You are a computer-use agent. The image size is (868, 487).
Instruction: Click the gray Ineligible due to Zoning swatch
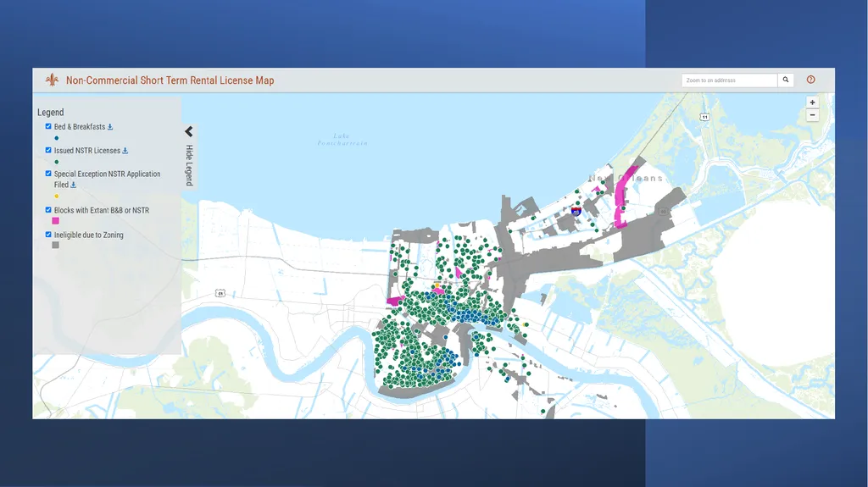point(55,245)
